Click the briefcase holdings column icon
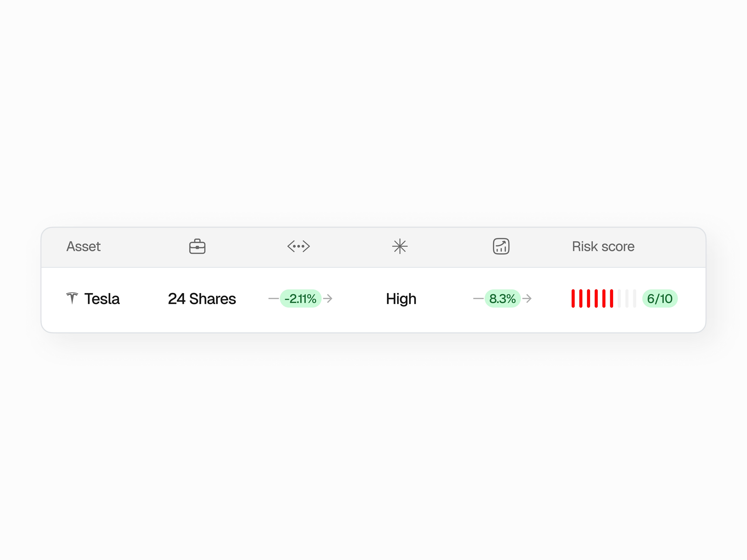 pyautogui.click(x=197, y=246)
